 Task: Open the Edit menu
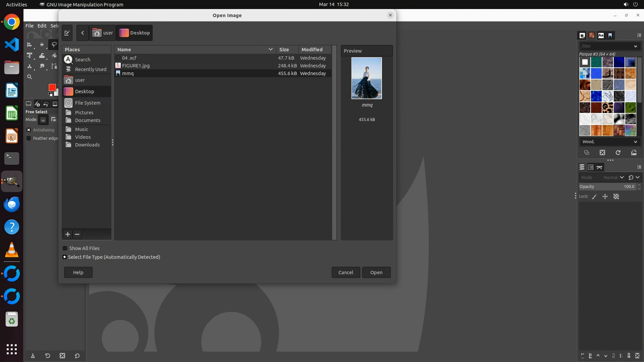tap(42, 26)
